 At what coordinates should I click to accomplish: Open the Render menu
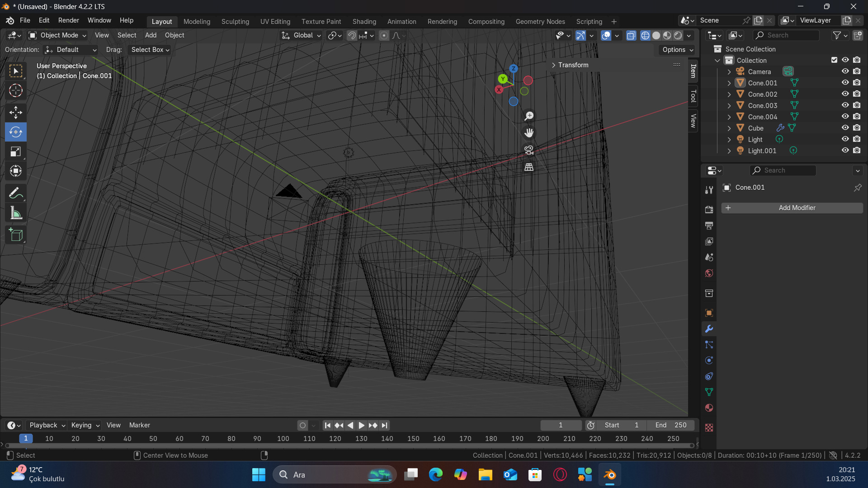pyautogui.click(x=68, y=20)
